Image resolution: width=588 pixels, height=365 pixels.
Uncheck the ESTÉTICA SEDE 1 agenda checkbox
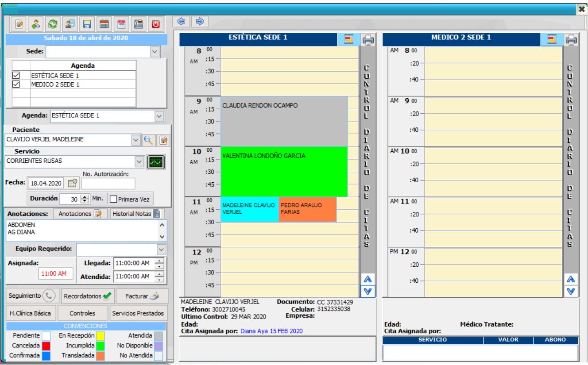(x=16, y=75)
